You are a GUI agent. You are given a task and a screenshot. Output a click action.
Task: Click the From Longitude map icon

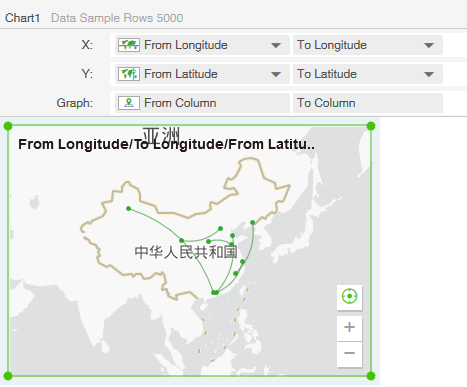tap(129, 45)
